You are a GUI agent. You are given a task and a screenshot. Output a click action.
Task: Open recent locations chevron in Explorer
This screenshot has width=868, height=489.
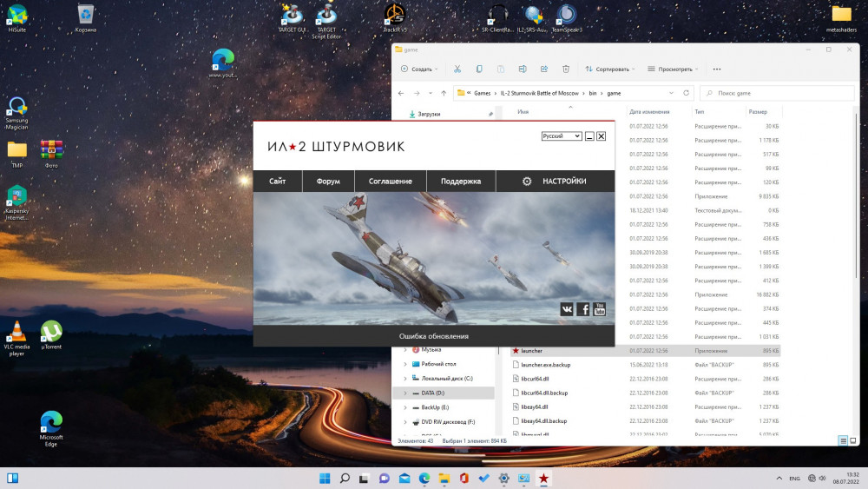click(431, 93)
